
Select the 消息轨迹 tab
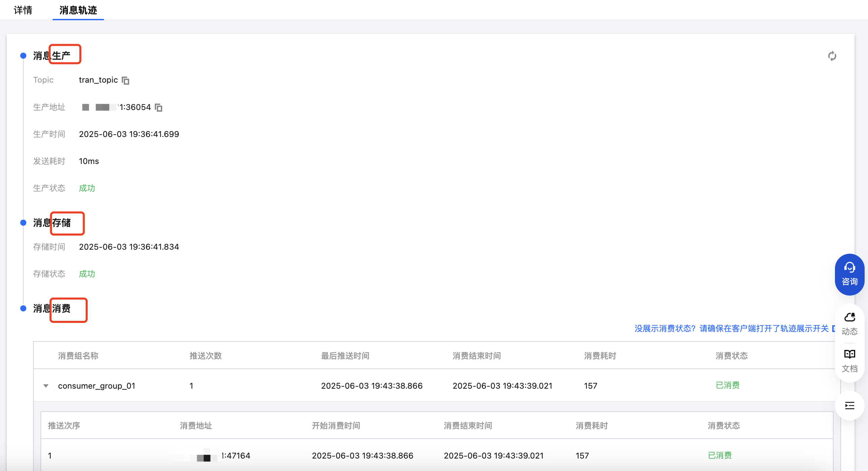[x=78, y=10]
